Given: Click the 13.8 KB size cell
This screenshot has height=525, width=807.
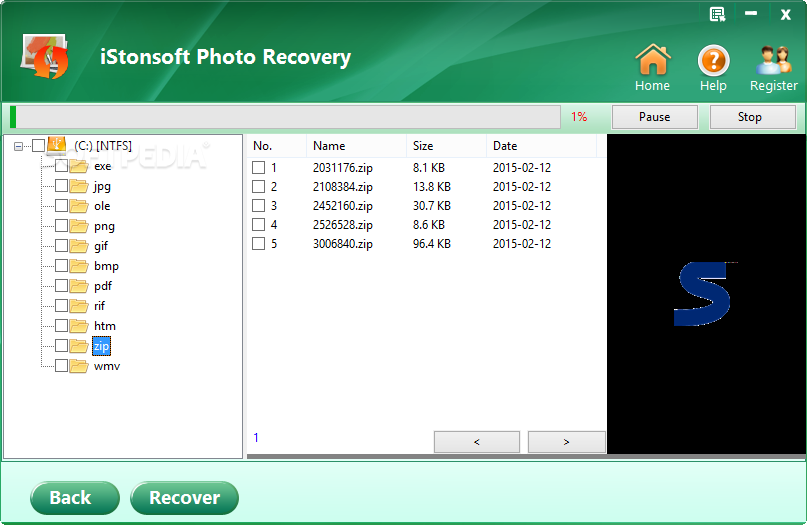Looking at the screenshot, I should point(432,186).
